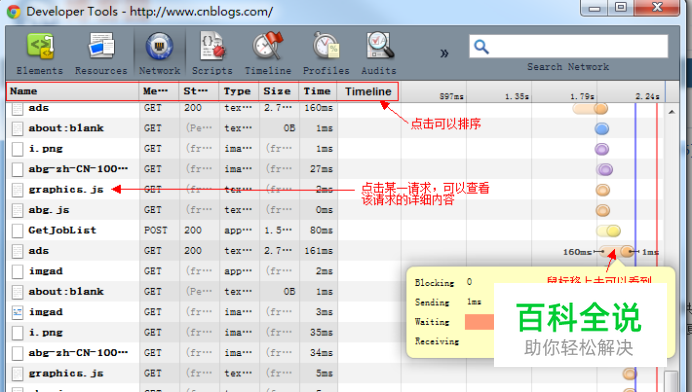Open the Scripts panel
Viewport: 692px width, 392px height.
coord(212,53)
